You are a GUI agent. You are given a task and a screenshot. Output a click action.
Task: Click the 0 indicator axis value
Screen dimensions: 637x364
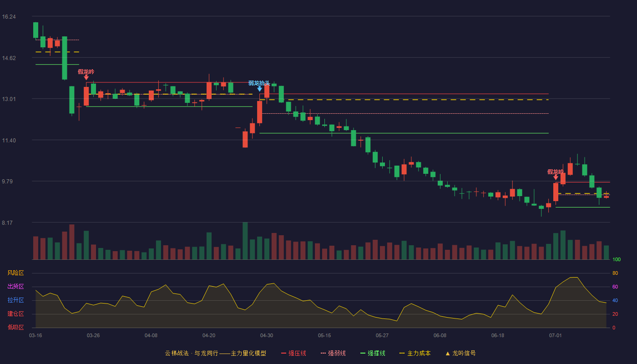point(614,328)
